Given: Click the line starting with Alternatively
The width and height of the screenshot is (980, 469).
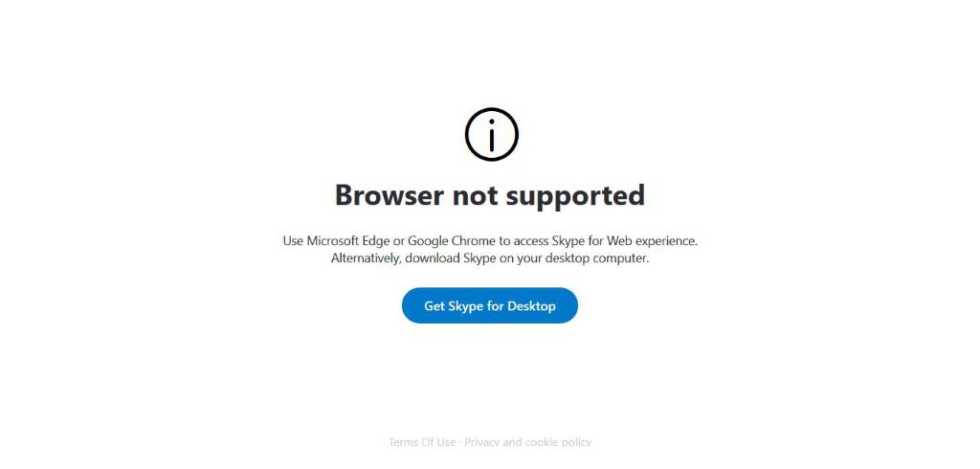Looking at the screenshot, I should click(x=490, y=258).
